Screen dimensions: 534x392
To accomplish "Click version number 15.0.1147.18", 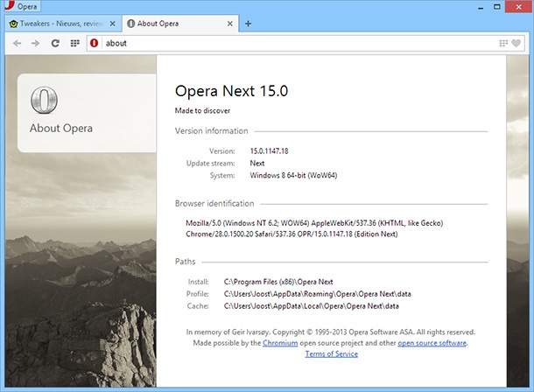I will tap(269, 151).
